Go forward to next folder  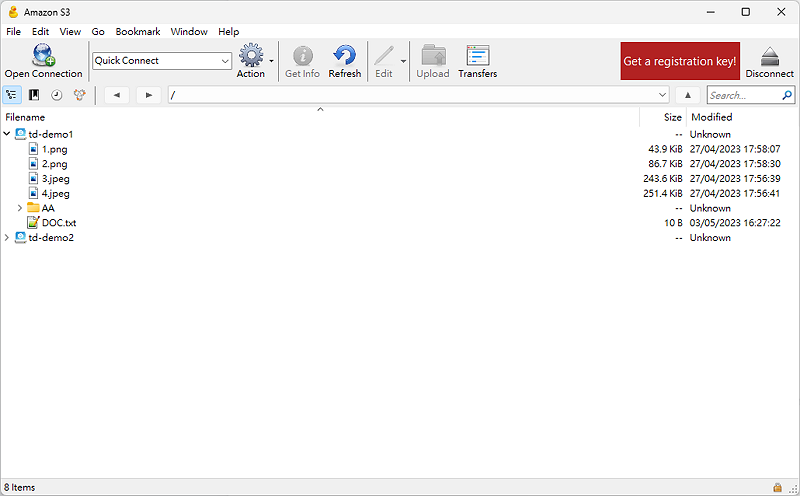click(x=148, y=95)
